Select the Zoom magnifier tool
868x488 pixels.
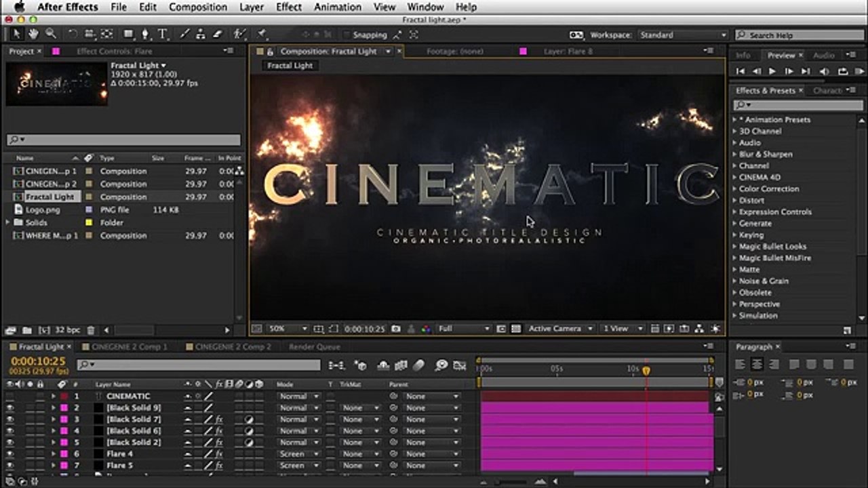pyautogui.click(x=51, y=34)
